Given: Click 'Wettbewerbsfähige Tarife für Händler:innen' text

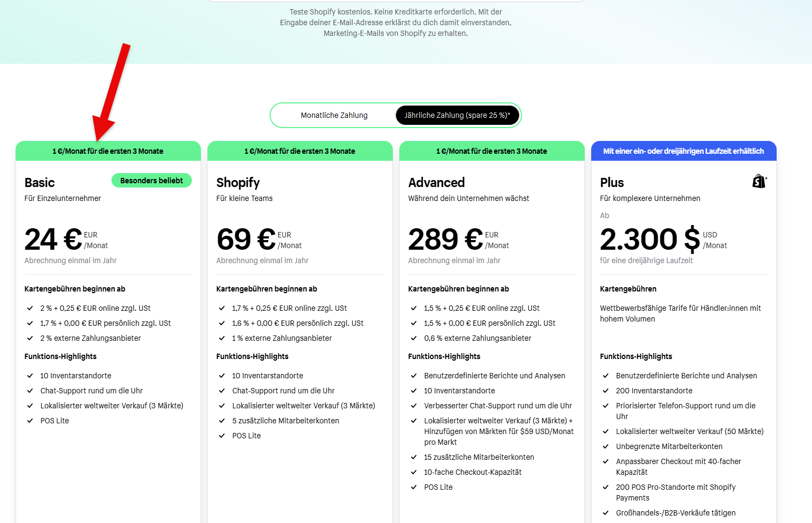Looking at the screenshot, I should tap(680, 313).
